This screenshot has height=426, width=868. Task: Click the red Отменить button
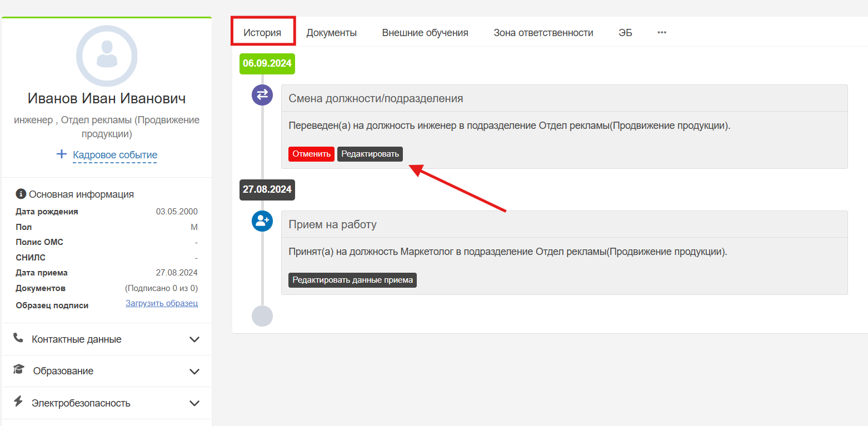tap(311, 154)
